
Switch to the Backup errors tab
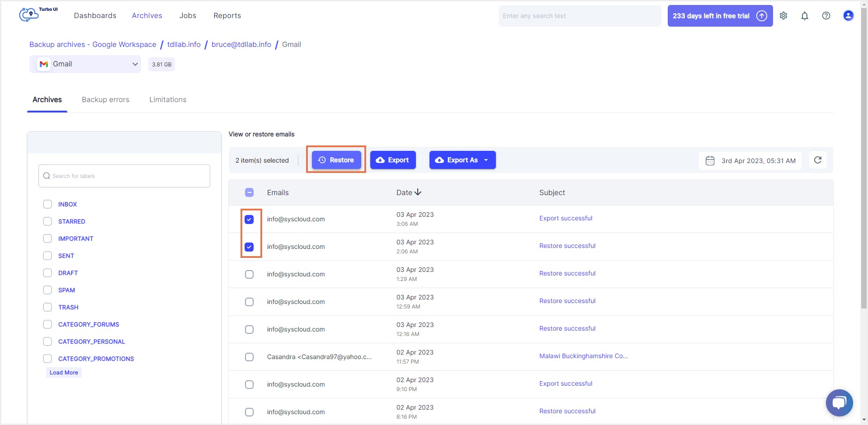(105, 99)
